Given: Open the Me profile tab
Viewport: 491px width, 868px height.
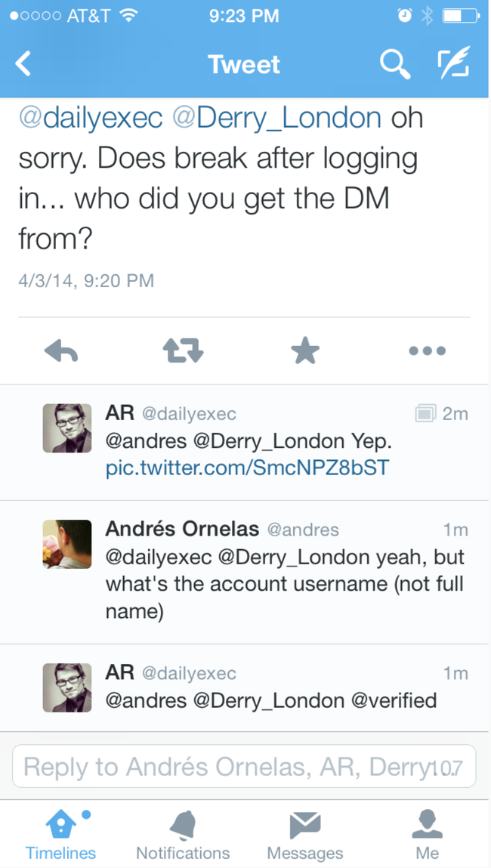Looking at the screenshot, I should coord(427,834).
